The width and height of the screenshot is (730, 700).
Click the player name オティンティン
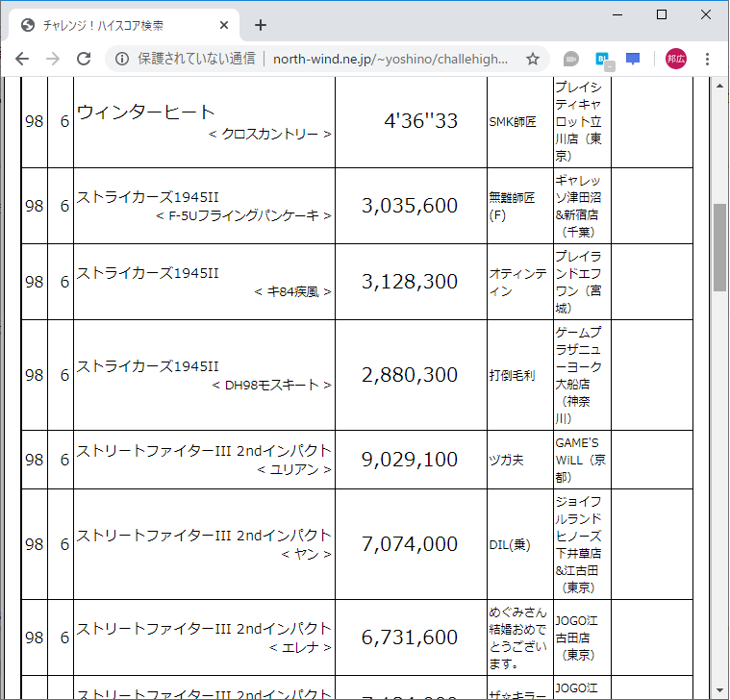point(517,283)
